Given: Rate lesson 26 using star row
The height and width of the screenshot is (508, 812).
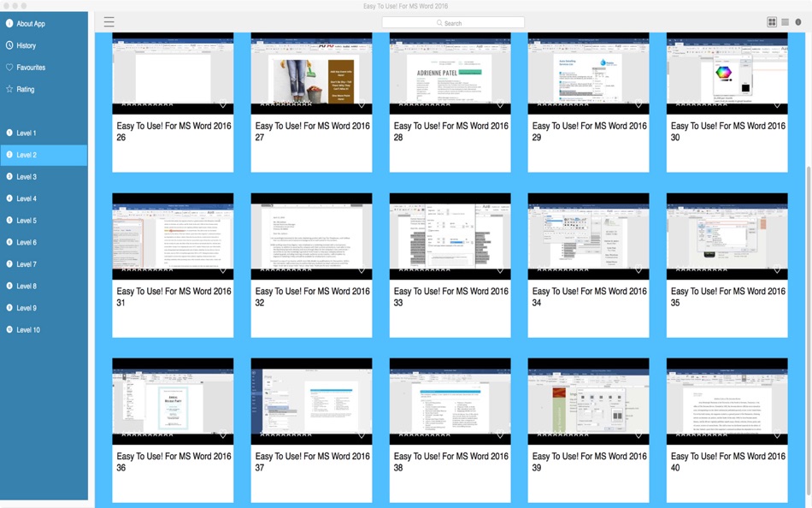Looking at the screenshot, I should point(147,104).
